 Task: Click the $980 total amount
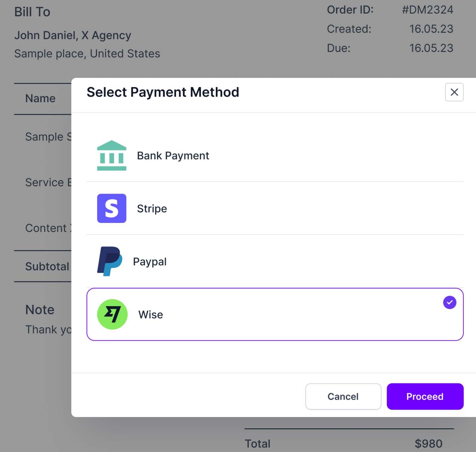[428, 443]
